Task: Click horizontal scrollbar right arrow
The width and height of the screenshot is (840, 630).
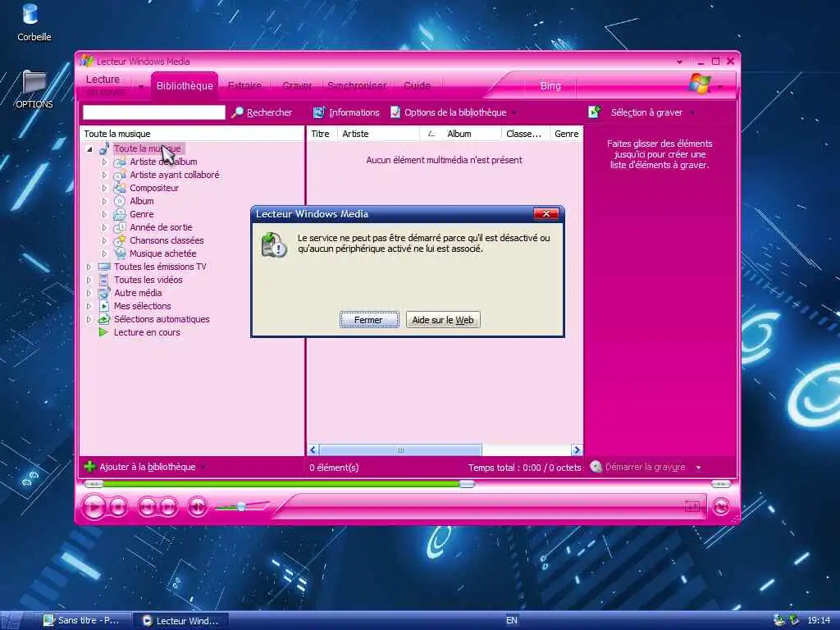Action: click(577, 450)
